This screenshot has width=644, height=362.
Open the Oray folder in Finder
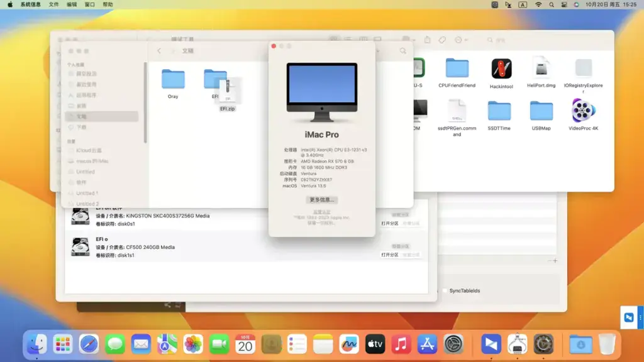click(173, 79)
